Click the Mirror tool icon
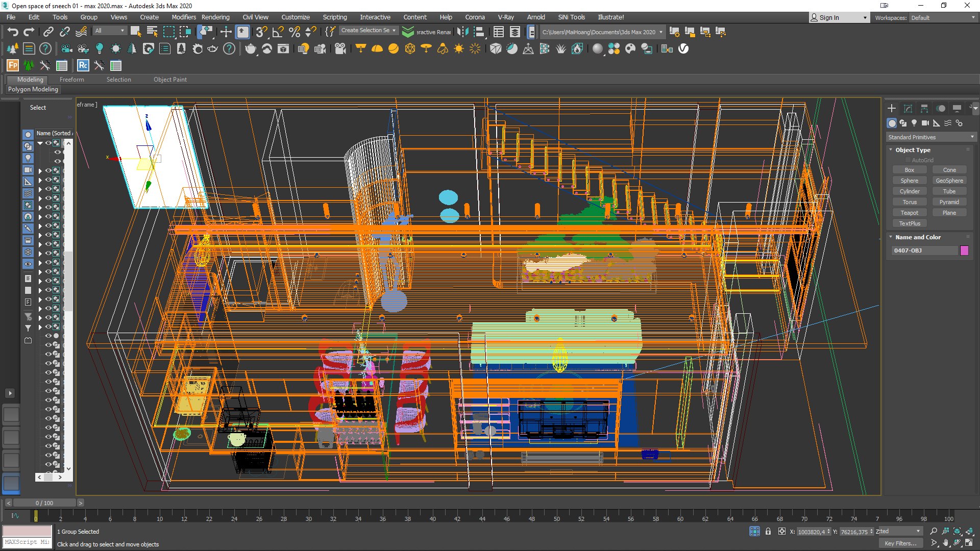980x551 pixels. point(463,32)
